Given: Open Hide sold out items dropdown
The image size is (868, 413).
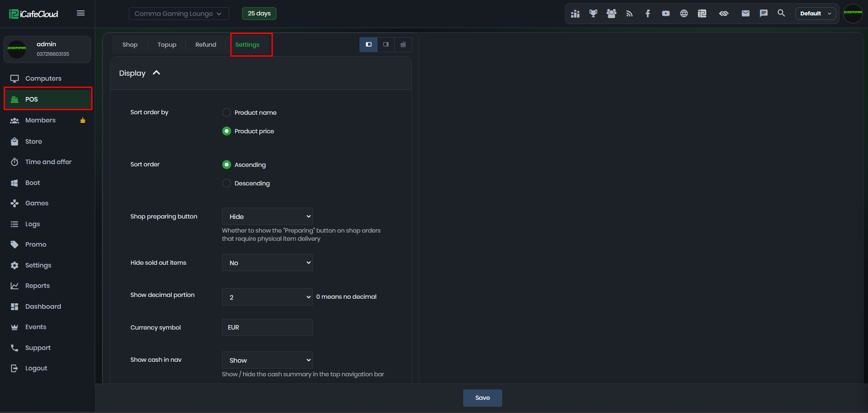Looking at the screenshot, I should coord(267,262).
